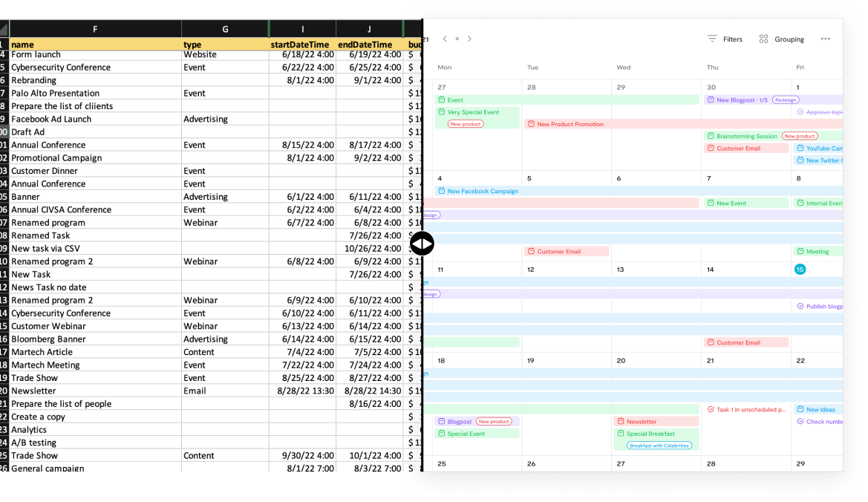Select column I header in spreadsheet

pyautogui.click(x=302, y=29)
